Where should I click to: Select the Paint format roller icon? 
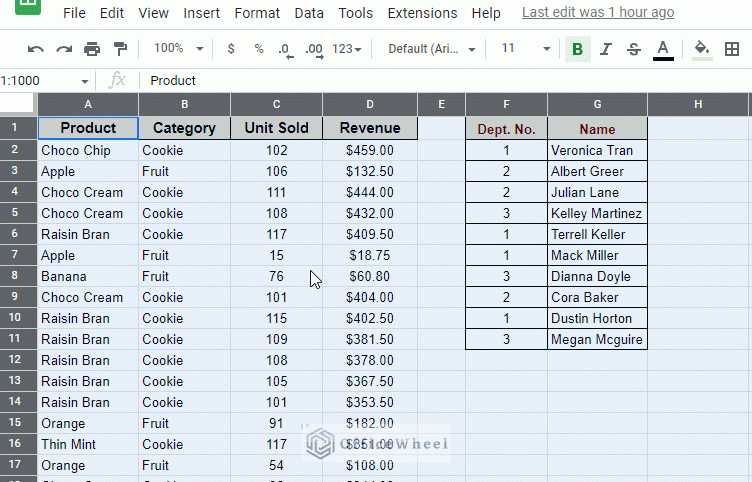[x=120, y=49]
